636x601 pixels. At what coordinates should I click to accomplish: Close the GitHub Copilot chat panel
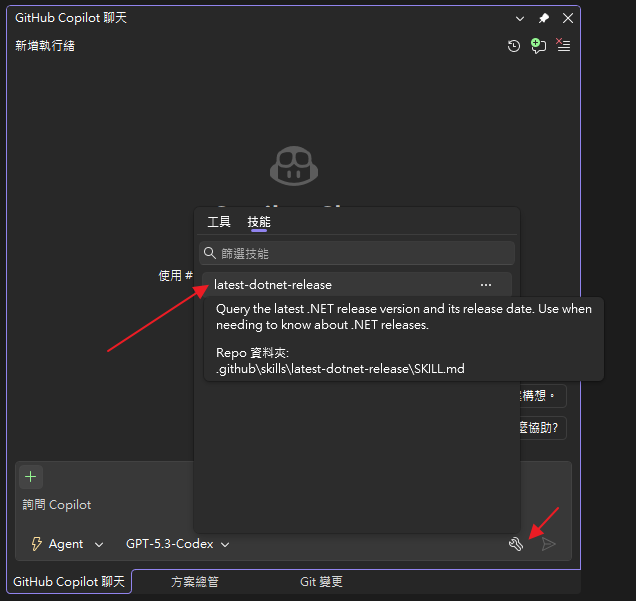[568, 18]
